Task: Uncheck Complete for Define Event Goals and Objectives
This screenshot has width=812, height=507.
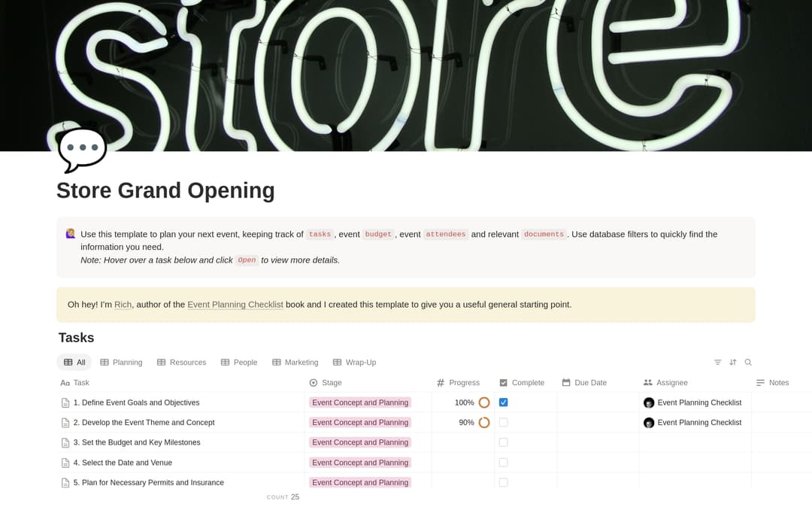Action: tap(503, 402)
